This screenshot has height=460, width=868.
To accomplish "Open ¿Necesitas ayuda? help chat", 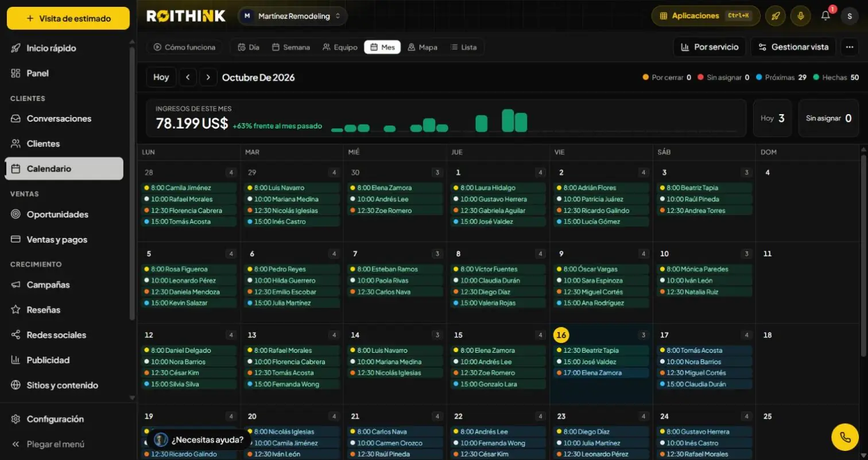I will 199,440.
